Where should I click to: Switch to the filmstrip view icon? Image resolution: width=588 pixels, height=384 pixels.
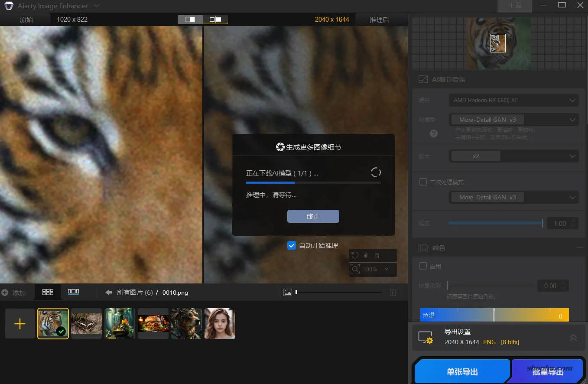coord(74,292)
